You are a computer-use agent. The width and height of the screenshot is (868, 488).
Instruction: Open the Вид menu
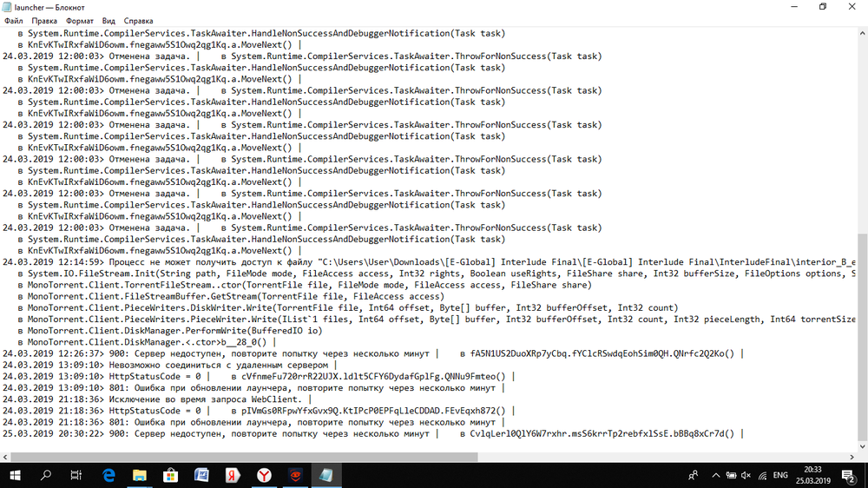coord(108,19)
